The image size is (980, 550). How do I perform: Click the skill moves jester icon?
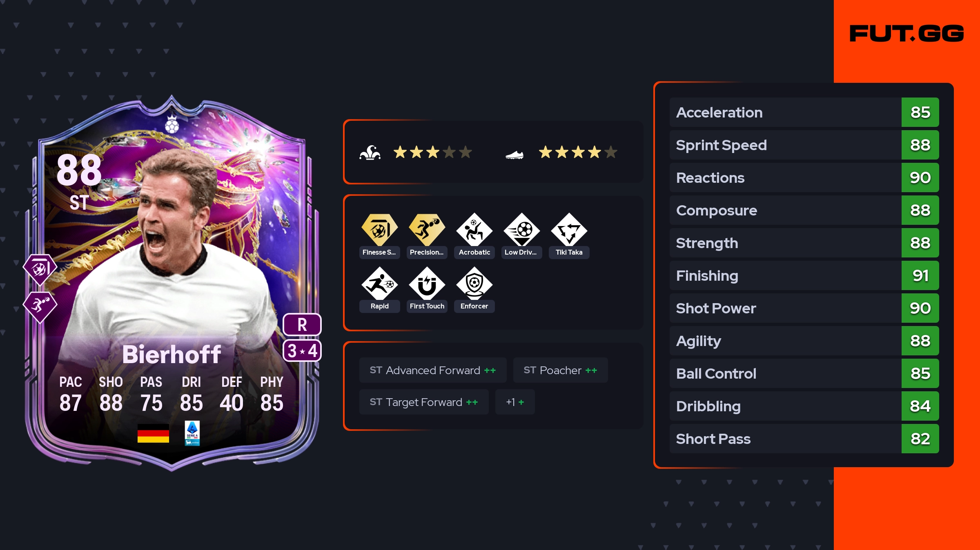(x=370, y=153)
